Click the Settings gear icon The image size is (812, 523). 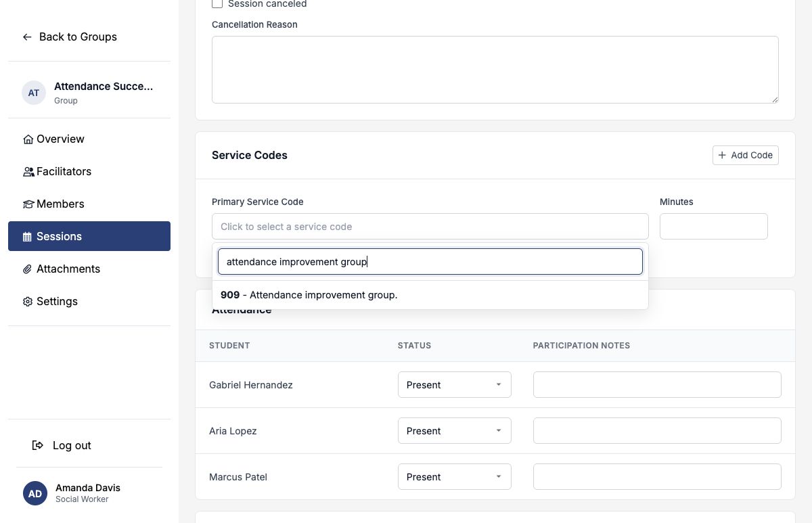[x=28, y=302]
